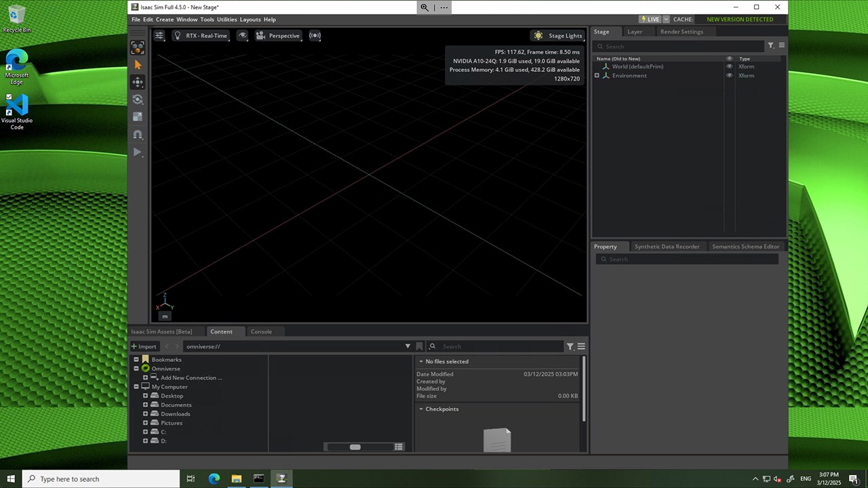Open the magnifier zoom icon in title bar
Viewport: 868px width, 488px height.
click(x=425, y=7)
